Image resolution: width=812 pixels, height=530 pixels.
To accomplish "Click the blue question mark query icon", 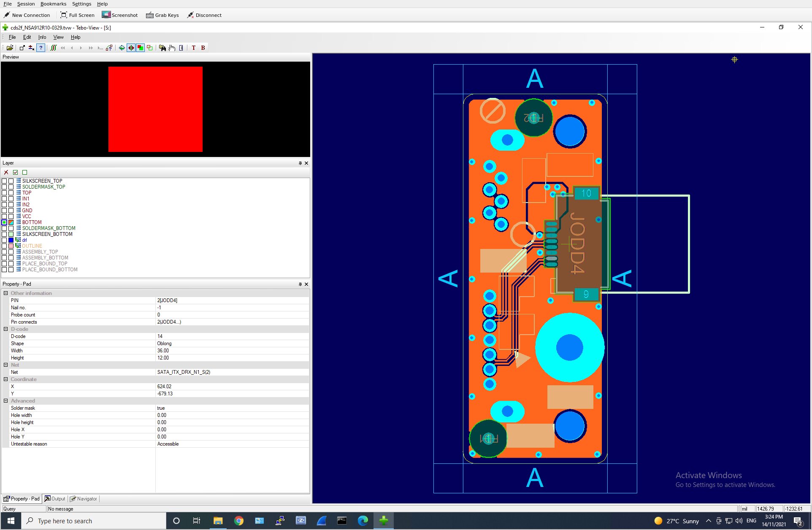I will 41,48.
